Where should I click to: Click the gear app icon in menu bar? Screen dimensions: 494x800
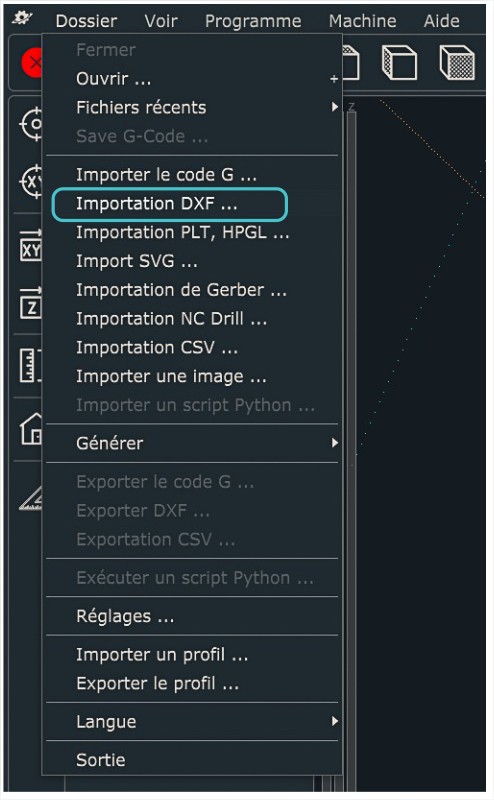click(x=22, y=18)
